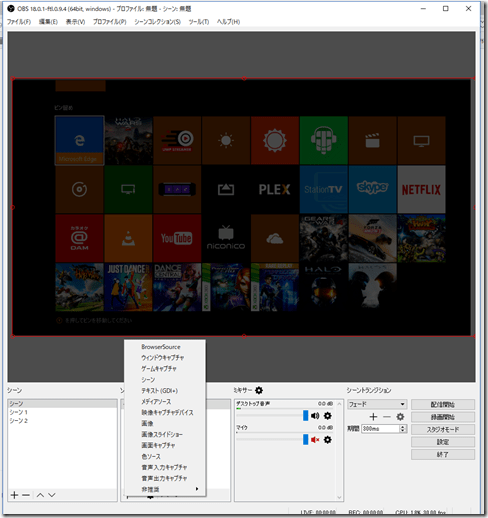Choose 映像キャプチャデバイス from the source menu
The width and height of the screenshot is (488, 518).
coord(165,412)
